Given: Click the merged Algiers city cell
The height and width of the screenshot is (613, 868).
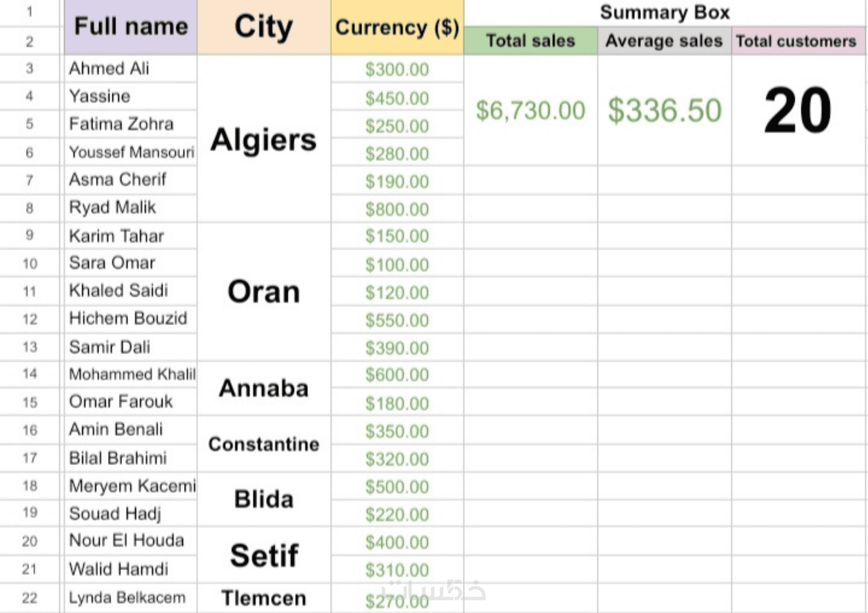Looking at the screenshot, I should [264, 138].
